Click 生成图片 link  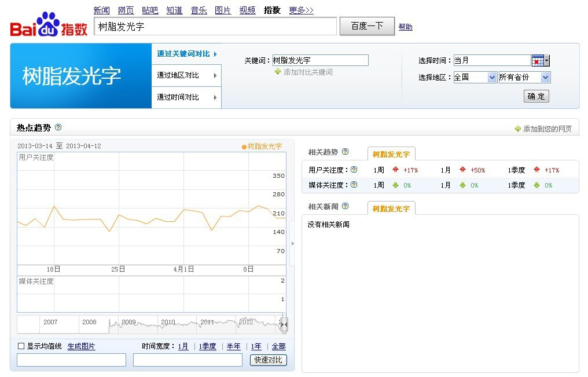[x=81, y=346]
